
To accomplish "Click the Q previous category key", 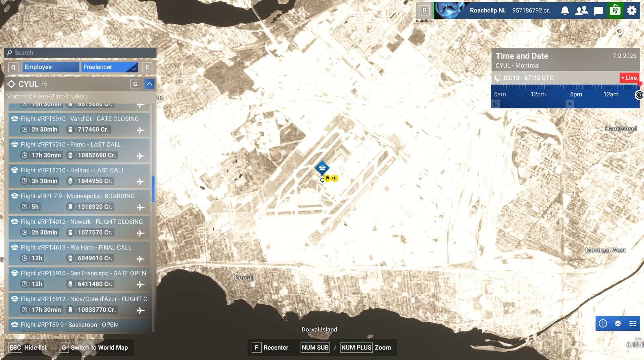I will tap(13, 67).
